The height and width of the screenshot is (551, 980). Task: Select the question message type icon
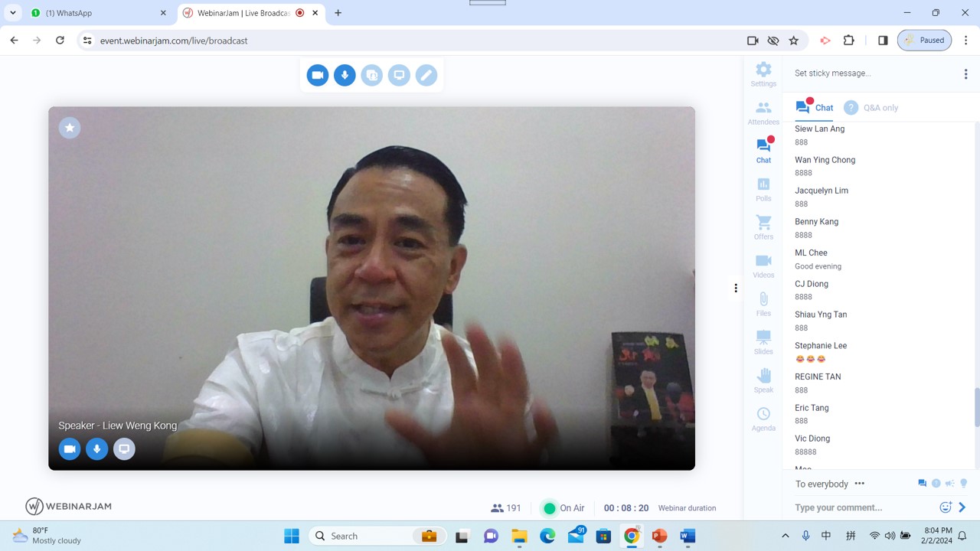point(936,484)
